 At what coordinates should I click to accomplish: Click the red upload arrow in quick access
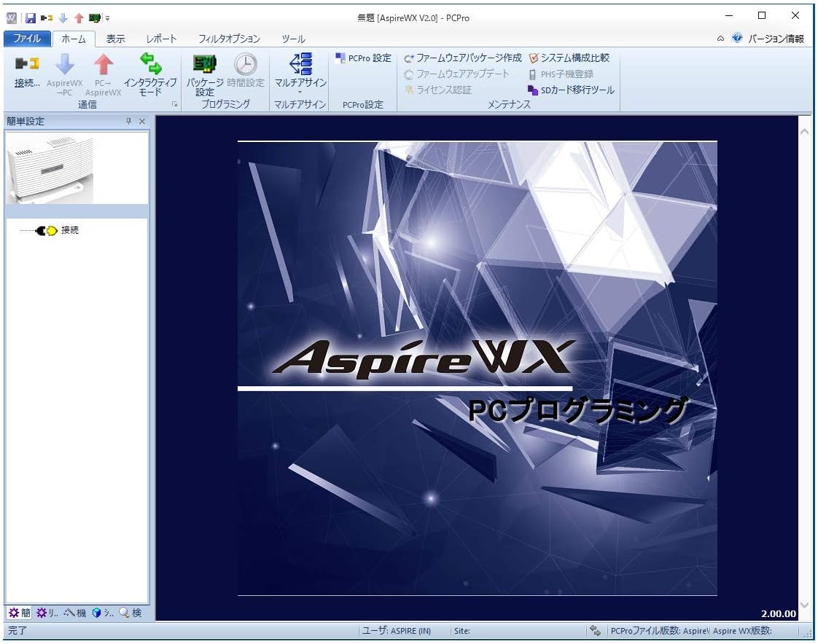(79, 18)
